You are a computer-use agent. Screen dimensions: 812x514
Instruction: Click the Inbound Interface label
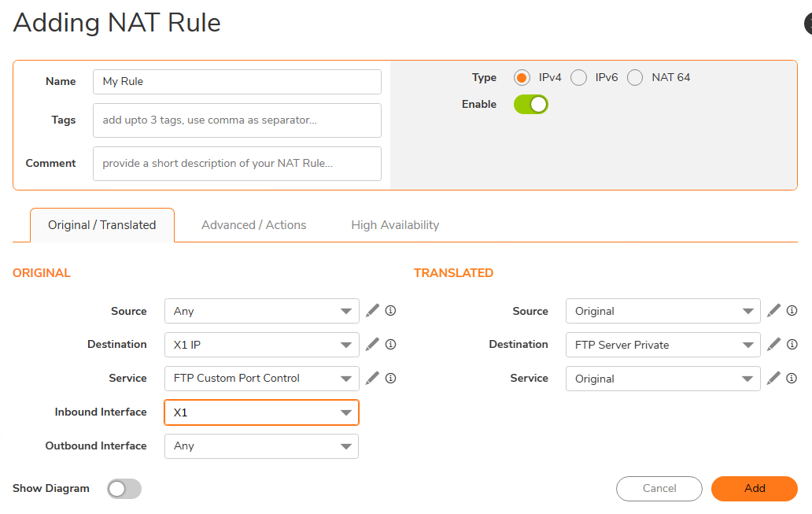click(101, 412)
